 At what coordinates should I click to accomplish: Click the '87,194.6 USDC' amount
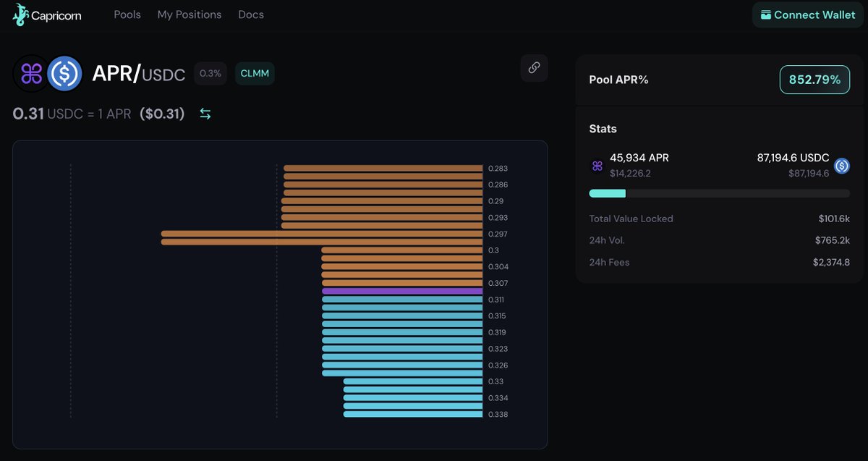point(793,158)
